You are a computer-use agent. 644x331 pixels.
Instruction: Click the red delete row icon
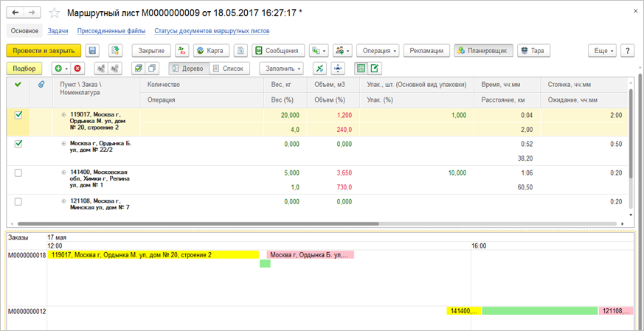pyautogui.click(x=77, y=69)
